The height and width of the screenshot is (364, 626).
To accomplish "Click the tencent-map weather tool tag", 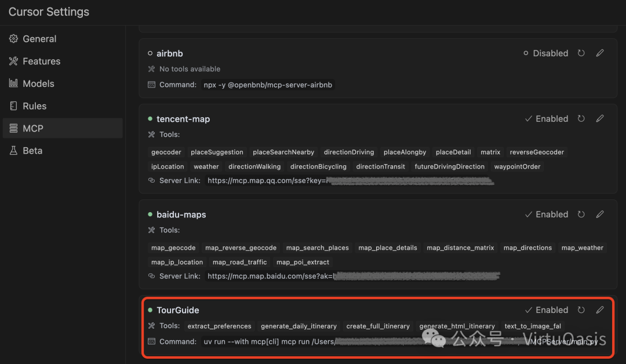I will pos(206,166).
